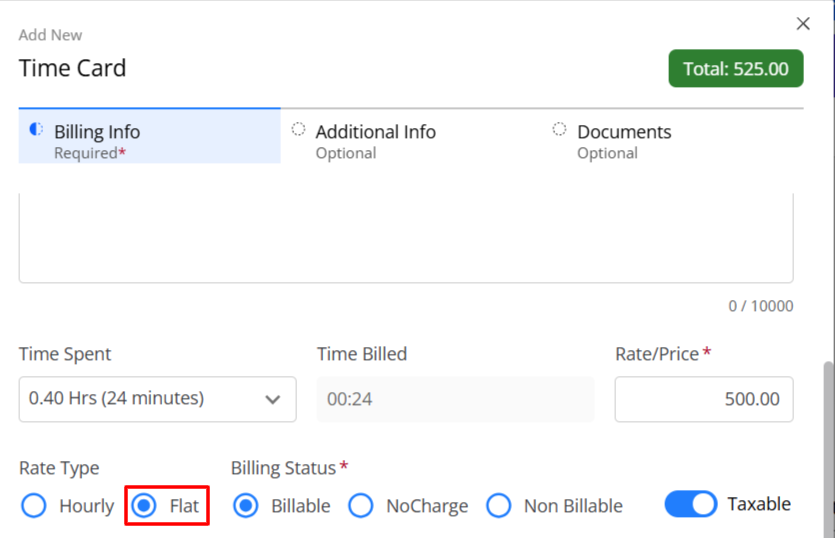This screenshot has height=538, width=835.
Task: Click the Additional Info dotted circle icon
Action: coord(298,129)
